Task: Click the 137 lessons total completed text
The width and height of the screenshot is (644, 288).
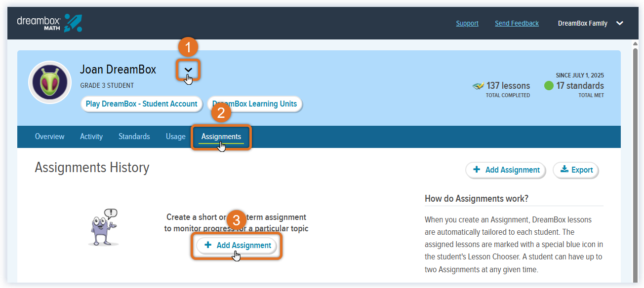Action: pyautogui.click(x=508, y=89)
